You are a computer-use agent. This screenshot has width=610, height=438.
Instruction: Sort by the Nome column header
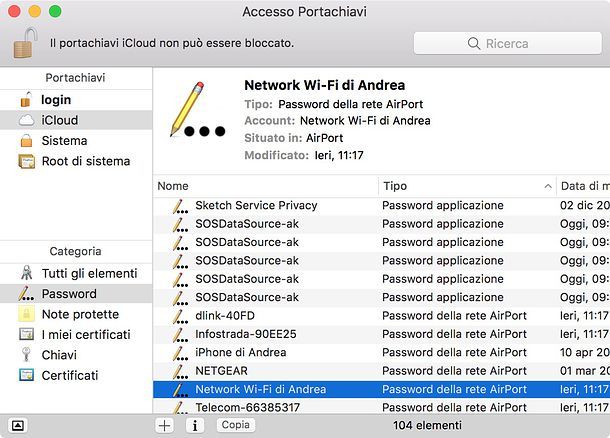pyautogui.click(x=266, y=186)
